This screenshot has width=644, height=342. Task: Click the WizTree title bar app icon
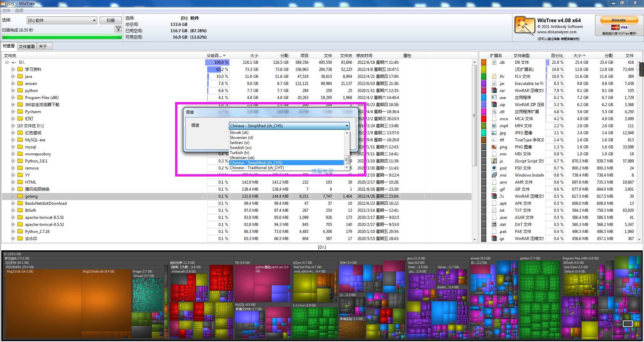tap(3, 3)
